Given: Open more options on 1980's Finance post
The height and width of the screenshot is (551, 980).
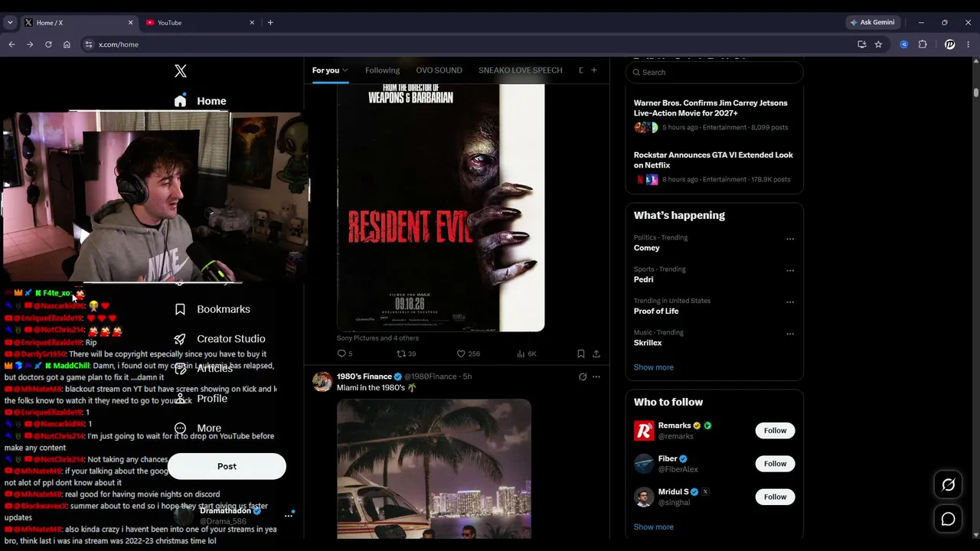Looking at the screenshot, I should (596, 377).
